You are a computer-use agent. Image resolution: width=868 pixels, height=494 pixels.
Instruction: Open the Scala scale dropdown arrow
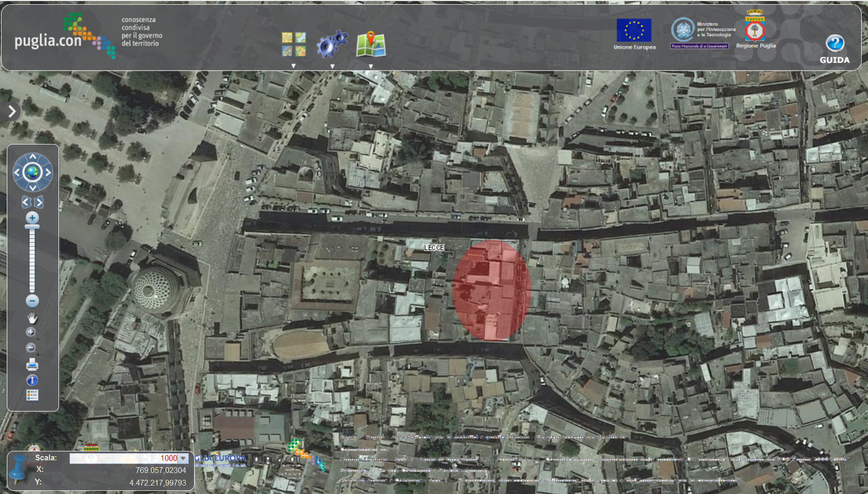[183, 458]
